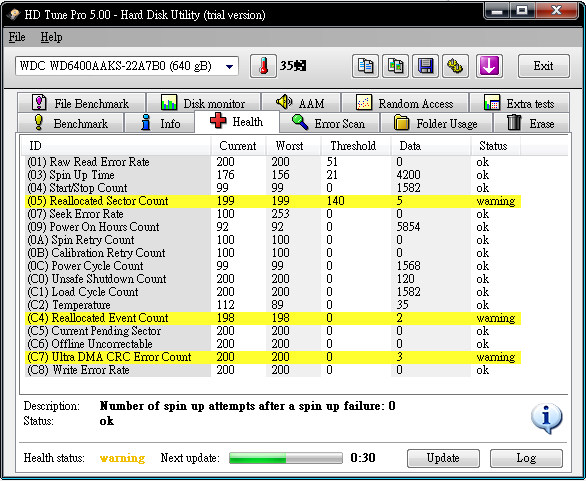Open the drive selection dropdown
586x481 pixels.
(x=127, y=66)
